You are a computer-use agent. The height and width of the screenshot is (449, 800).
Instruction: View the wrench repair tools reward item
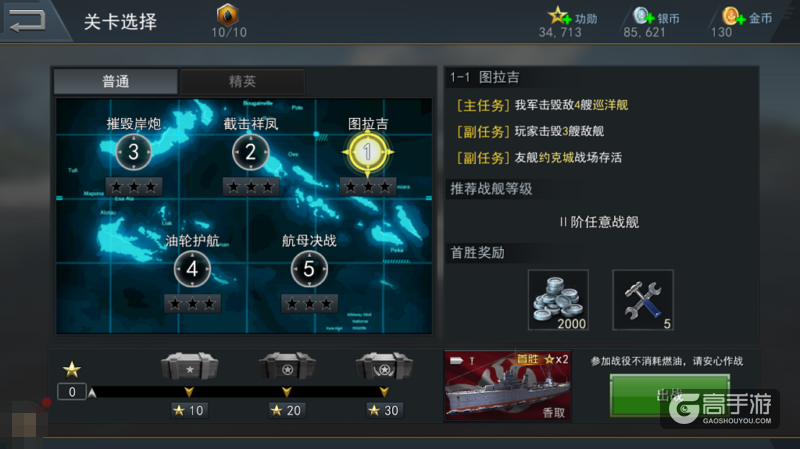tap(643, 300)
